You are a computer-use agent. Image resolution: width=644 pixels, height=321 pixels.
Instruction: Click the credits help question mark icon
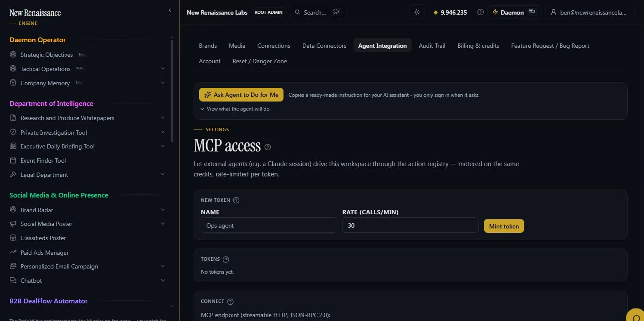(x=481, y=12)
